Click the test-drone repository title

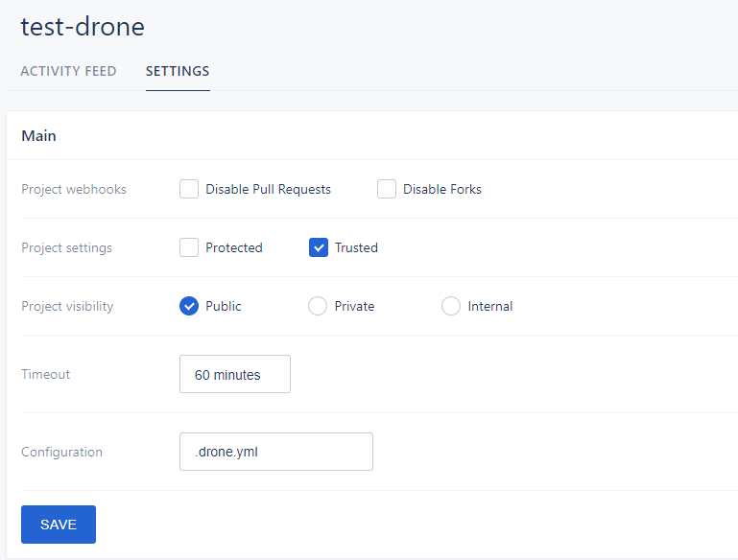[83, 26]
